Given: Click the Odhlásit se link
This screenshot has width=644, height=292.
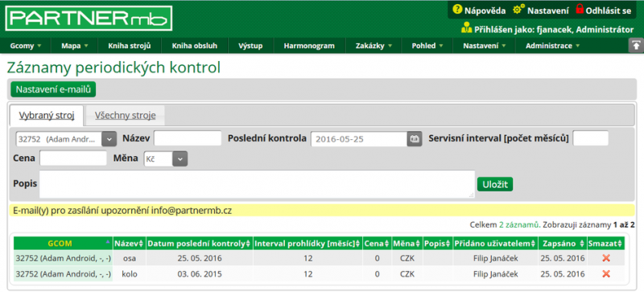Looking at the screenshot, I should point(609,11).
